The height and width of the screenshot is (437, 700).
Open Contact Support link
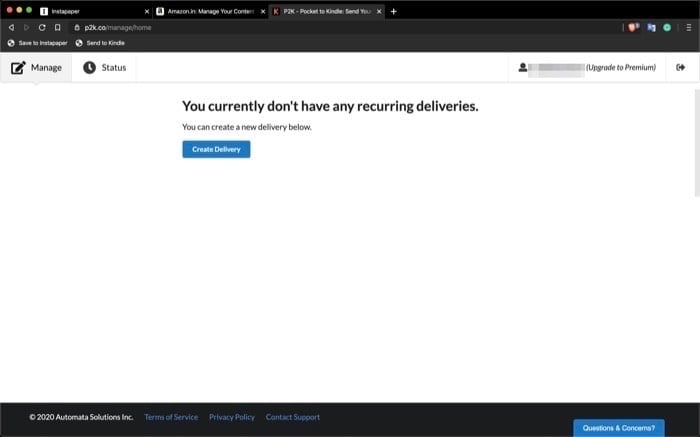[x=293, y=417]
